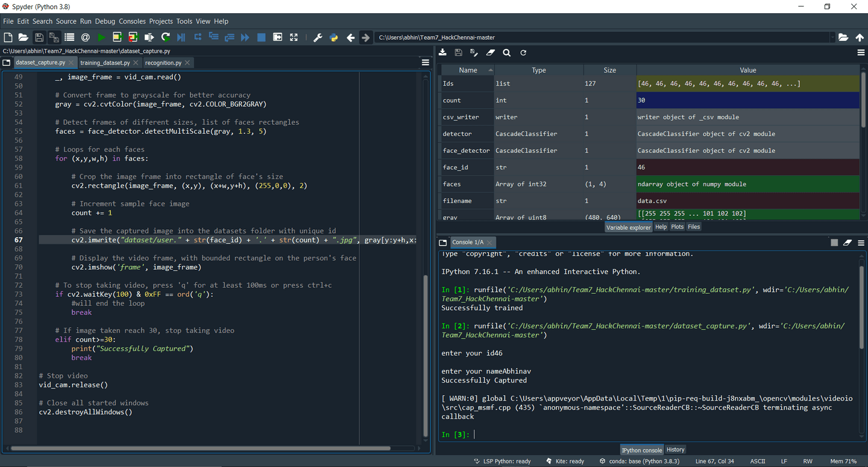Viewport: 868px width, 467px height.
Task: Toggle fullscreen mode icon in the toolbar
Action: (x=294, y=37)
